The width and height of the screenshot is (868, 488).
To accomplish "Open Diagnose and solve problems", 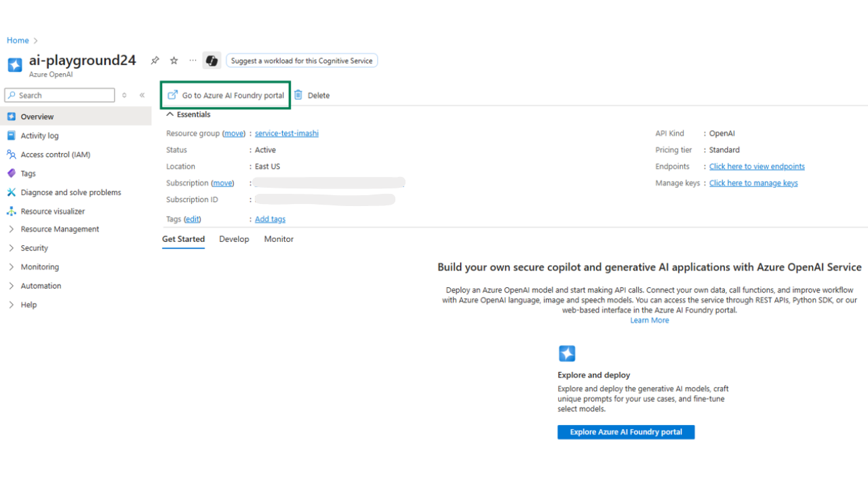I will coord(71,192).
